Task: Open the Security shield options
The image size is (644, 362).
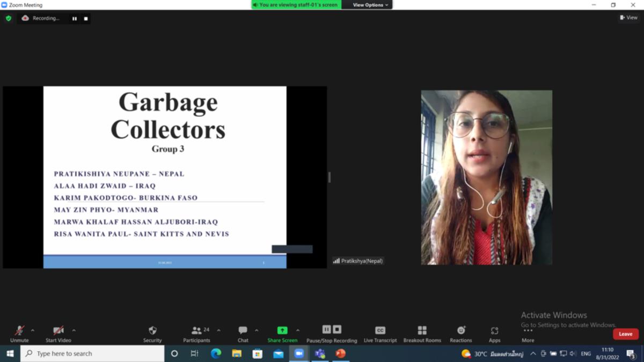Action: (152, 334)
